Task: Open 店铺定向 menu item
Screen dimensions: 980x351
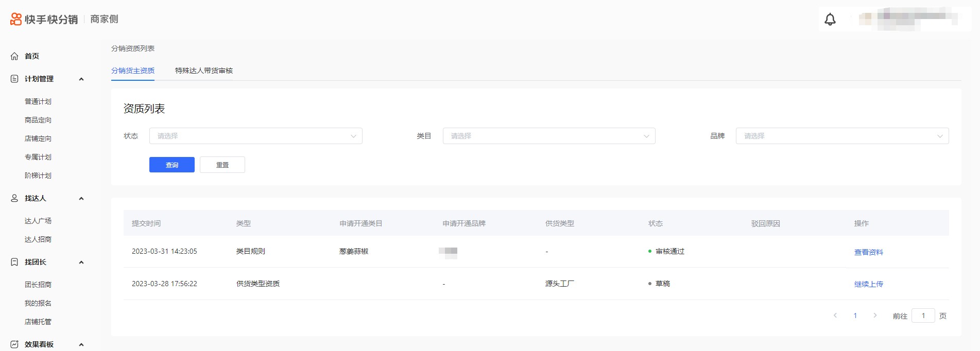Action: (38, 138)
